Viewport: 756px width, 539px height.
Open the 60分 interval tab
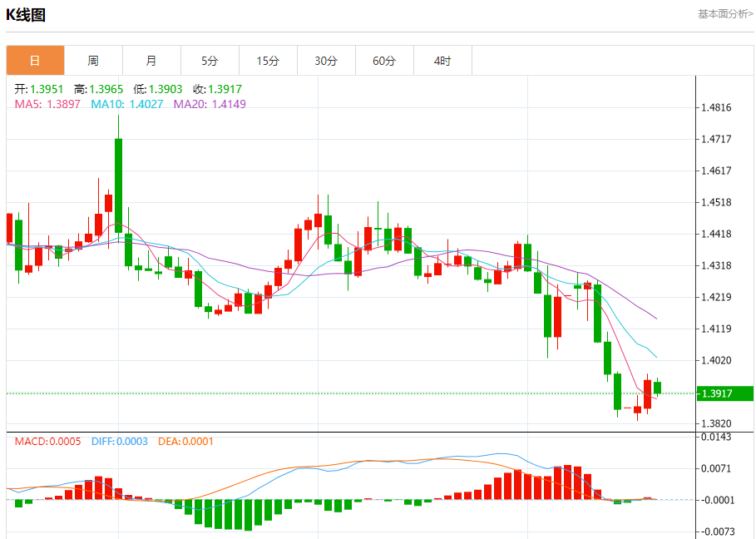coord(385,61)
